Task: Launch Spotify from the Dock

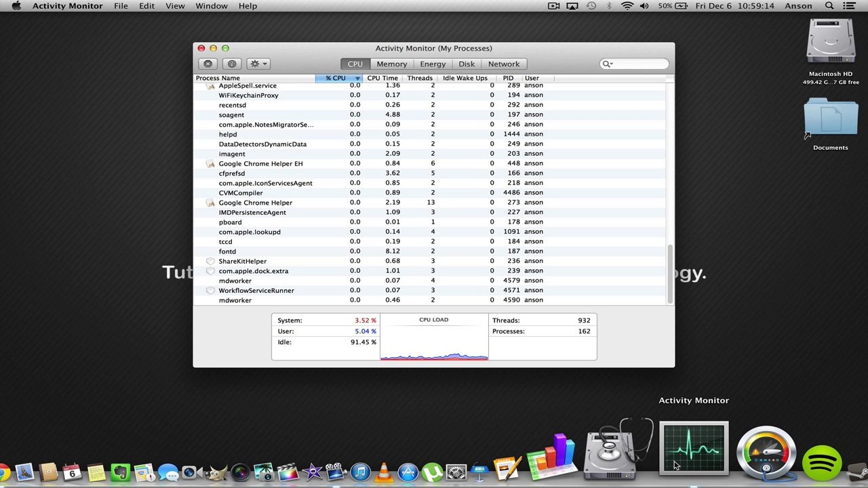Action: pos(823,463)
